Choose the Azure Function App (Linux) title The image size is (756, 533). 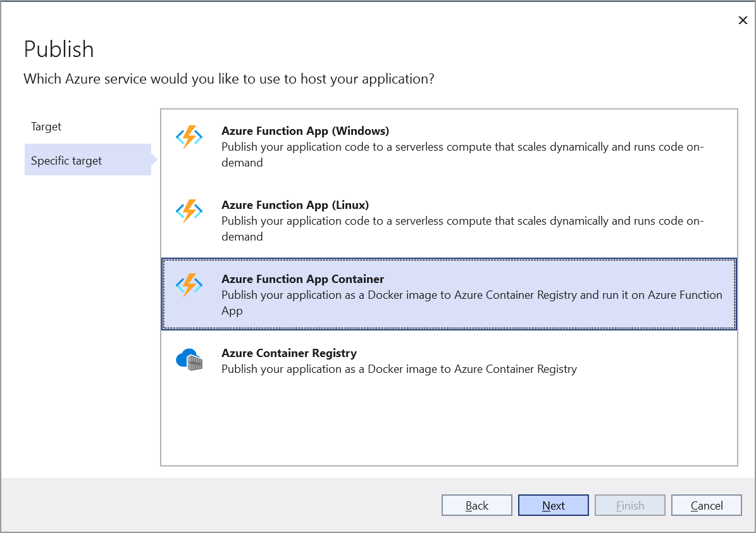[295, 205]
